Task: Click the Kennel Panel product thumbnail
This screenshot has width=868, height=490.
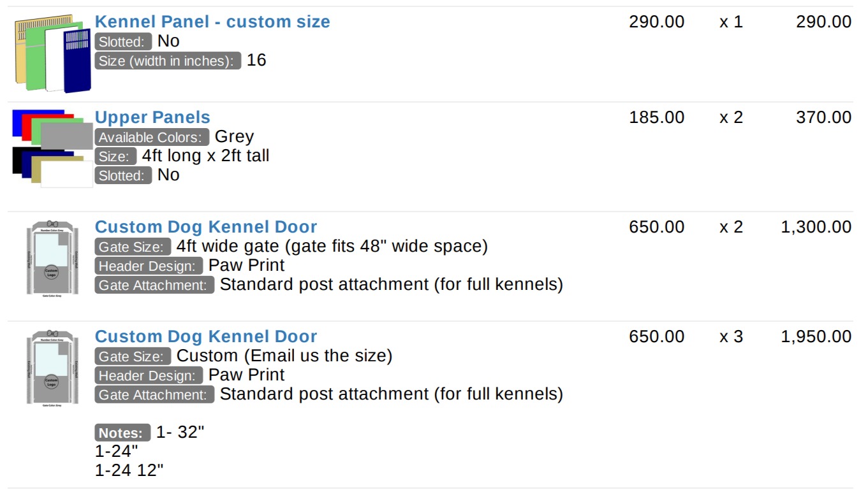Action: pos(53,56)
